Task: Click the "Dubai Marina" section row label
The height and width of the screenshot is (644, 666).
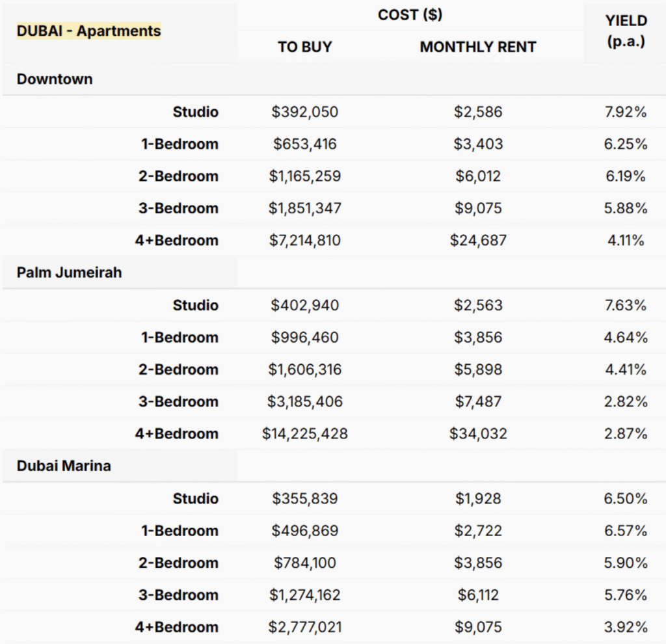Action: click(x=64, y=466)
